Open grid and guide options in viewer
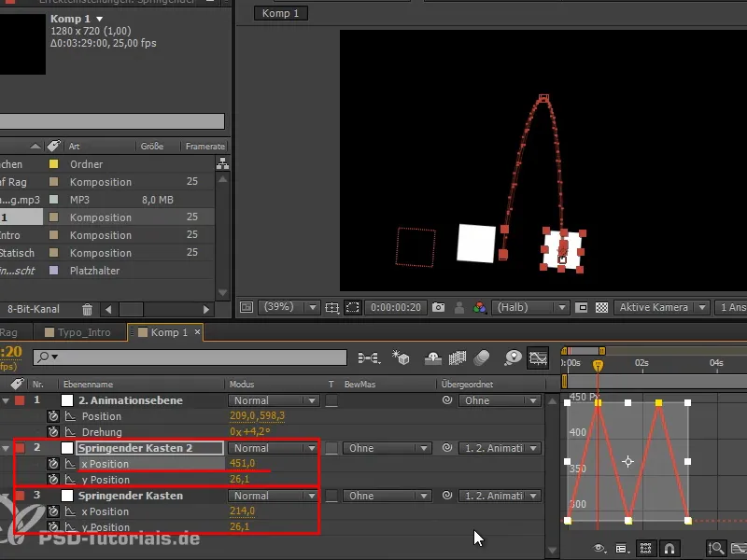 [331, 308]
